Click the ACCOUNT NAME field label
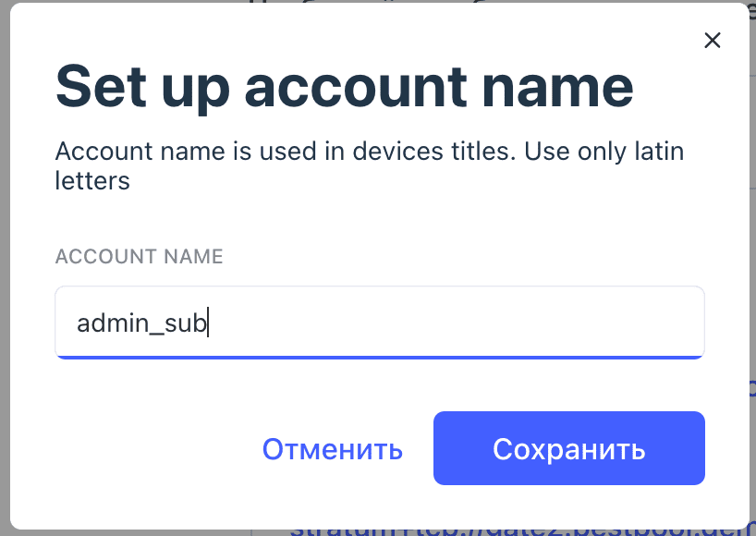Image resolution: width=756 pixels, height=536 pixels. (x=139, y=256)
